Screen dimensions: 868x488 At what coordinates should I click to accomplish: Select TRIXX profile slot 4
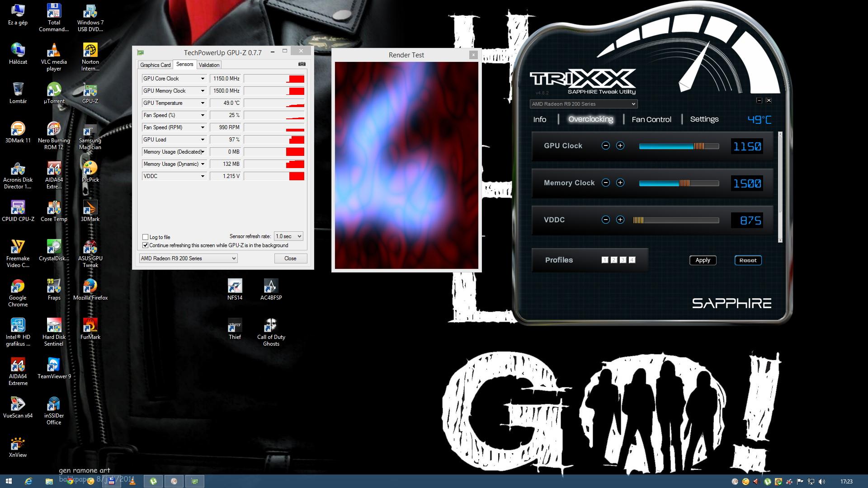coord(632,260)
